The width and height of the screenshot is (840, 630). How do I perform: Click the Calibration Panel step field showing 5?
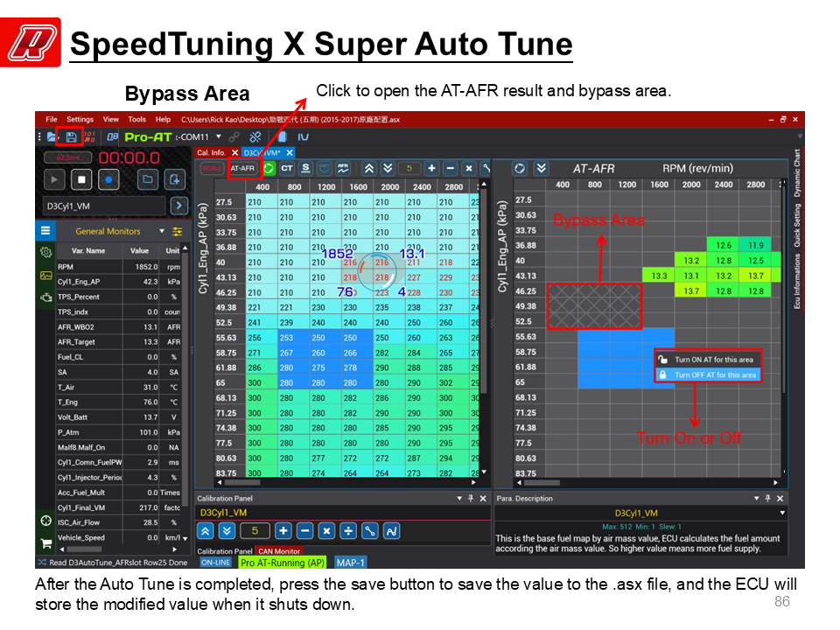[255, 531]
